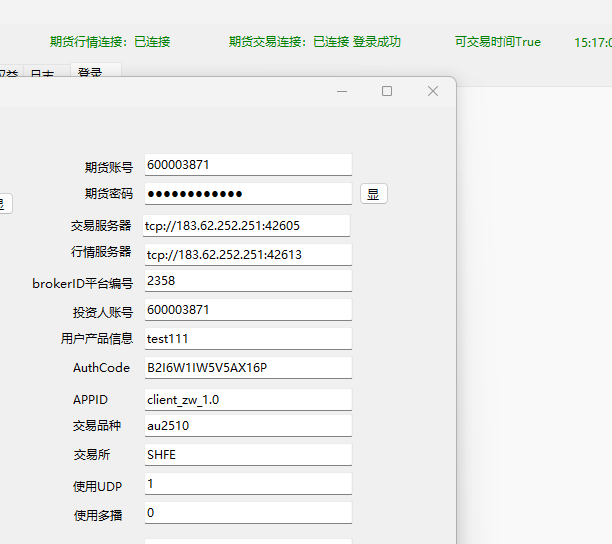Click the 交易所 field showing SHFE
The width and height of the screenshot is (612, 544).
click(248, 455)
